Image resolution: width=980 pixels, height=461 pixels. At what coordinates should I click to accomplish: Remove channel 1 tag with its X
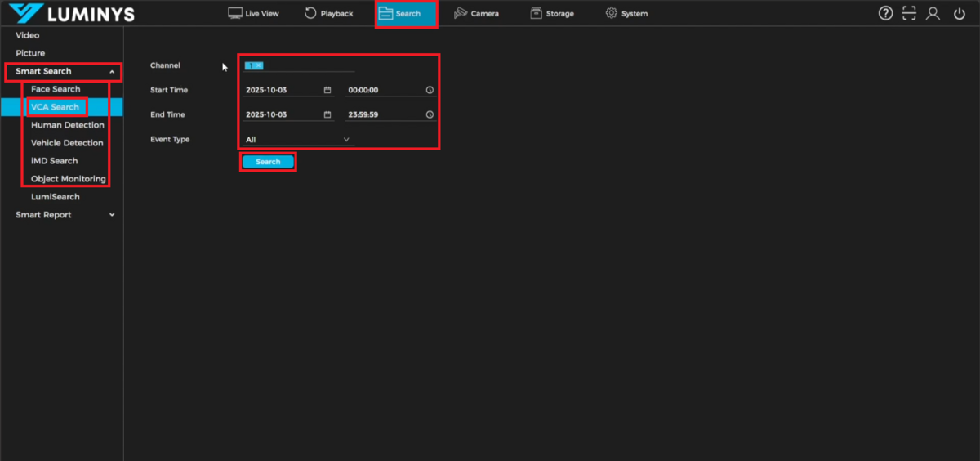259,65
